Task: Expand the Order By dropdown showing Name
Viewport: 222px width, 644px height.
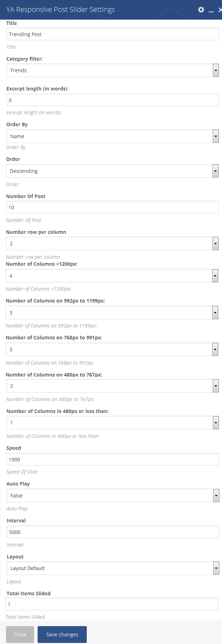Action: (113, 136)
